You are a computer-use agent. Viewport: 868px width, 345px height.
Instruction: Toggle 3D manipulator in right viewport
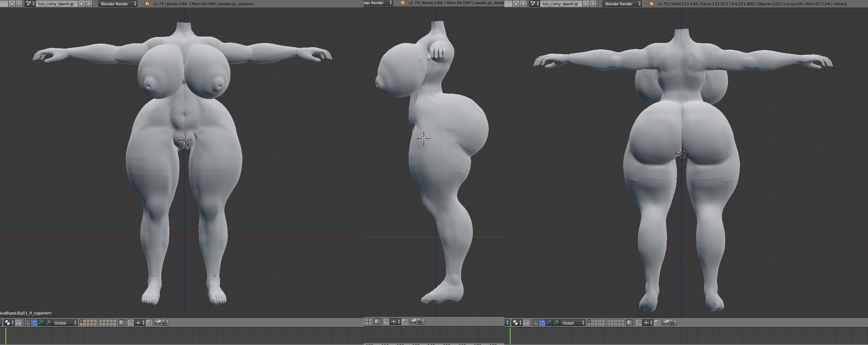(535, 323)
